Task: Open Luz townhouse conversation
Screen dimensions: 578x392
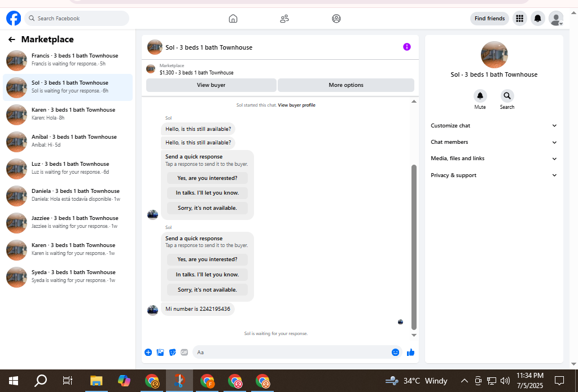Action: pyautogui.click(x=68, y=169)
